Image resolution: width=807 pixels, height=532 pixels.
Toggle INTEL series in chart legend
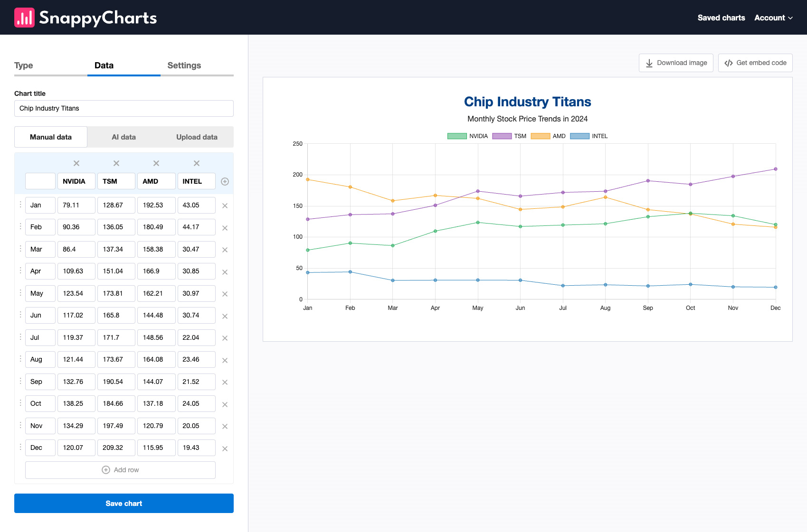[x=589, y=136]
